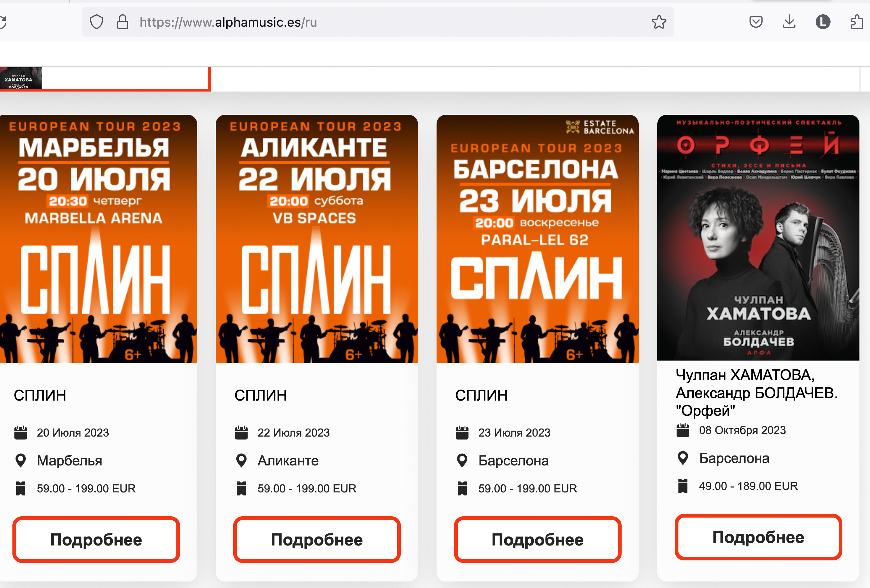Open the downloads arrow icon
Image resolution: width=870 pixels, height=588 pixels.
click(789, 22)
